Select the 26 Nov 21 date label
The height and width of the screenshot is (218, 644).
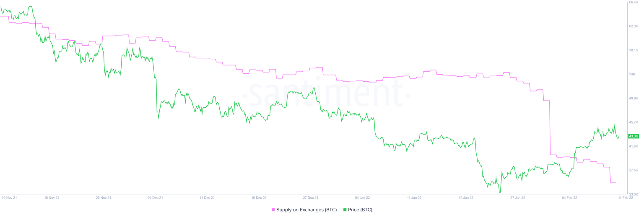[x=104, y=197]
